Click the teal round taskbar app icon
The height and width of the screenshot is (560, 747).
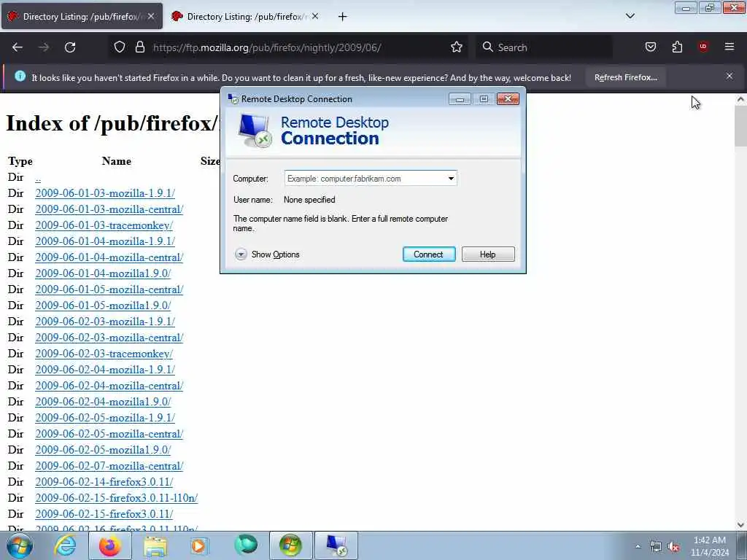point(246,545)
